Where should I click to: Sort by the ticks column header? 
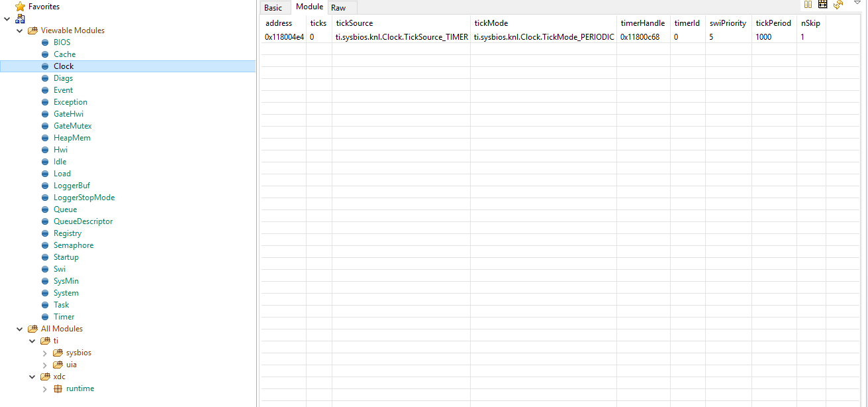tap(319, 23)
